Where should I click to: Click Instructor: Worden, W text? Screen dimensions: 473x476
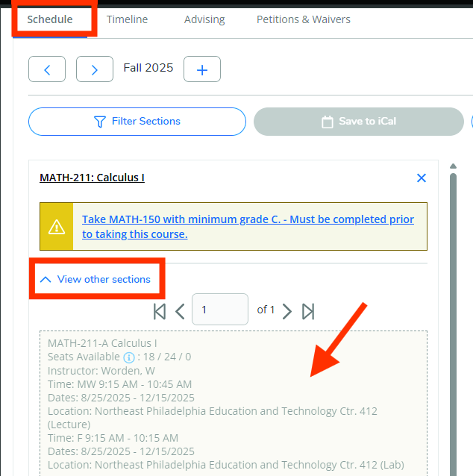click(x=101, y=371)
